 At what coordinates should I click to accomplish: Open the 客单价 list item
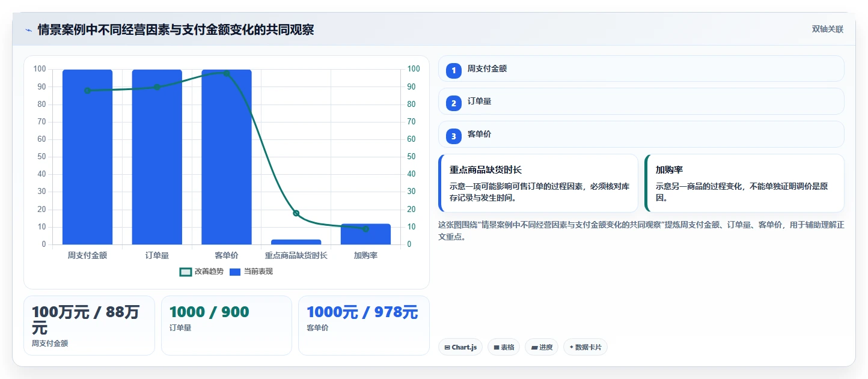pos(641,135)
